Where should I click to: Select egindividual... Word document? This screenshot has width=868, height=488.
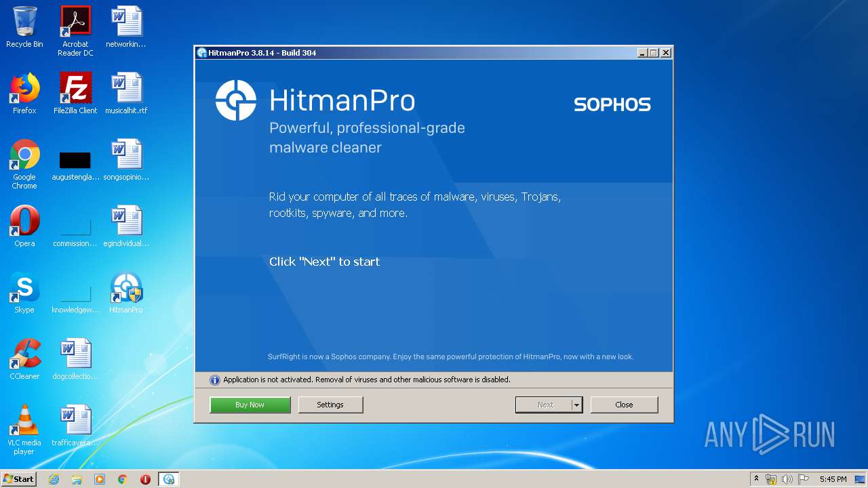[126, 227]
